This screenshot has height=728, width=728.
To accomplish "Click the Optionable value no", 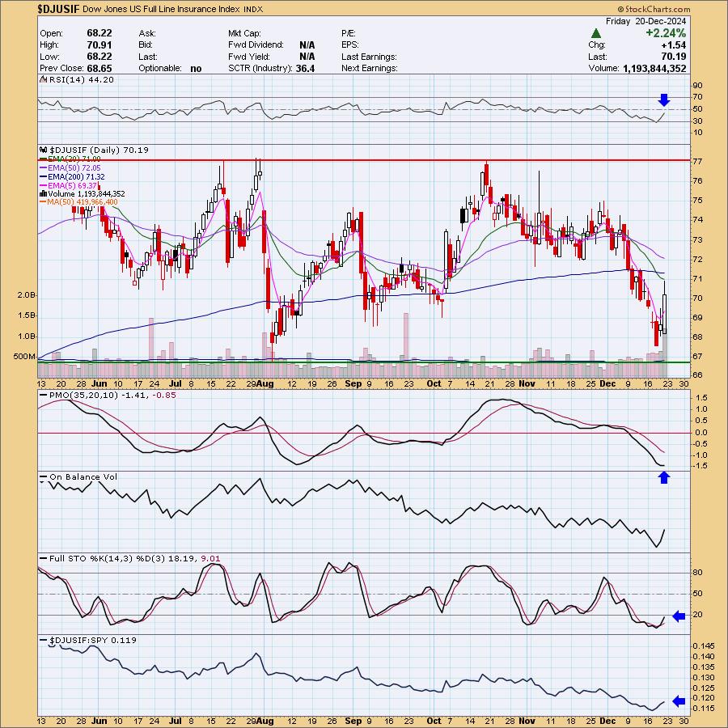I will pyautogui.click(x=196, y=69).
